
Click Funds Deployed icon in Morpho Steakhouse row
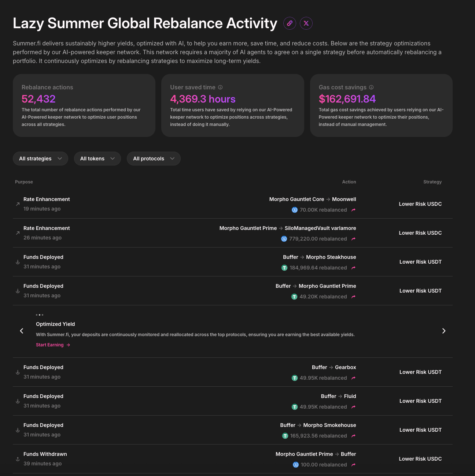pos(18,262)
